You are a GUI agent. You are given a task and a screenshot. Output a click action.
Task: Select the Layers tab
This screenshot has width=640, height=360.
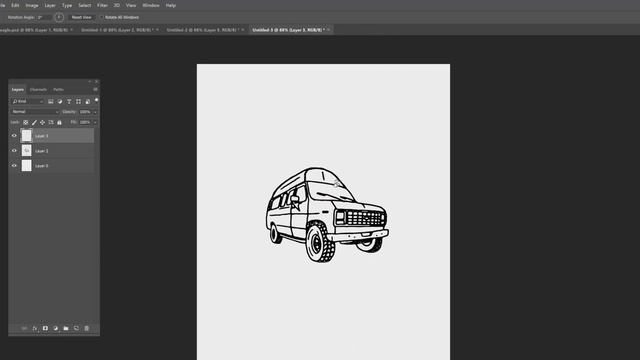[18, 89]
